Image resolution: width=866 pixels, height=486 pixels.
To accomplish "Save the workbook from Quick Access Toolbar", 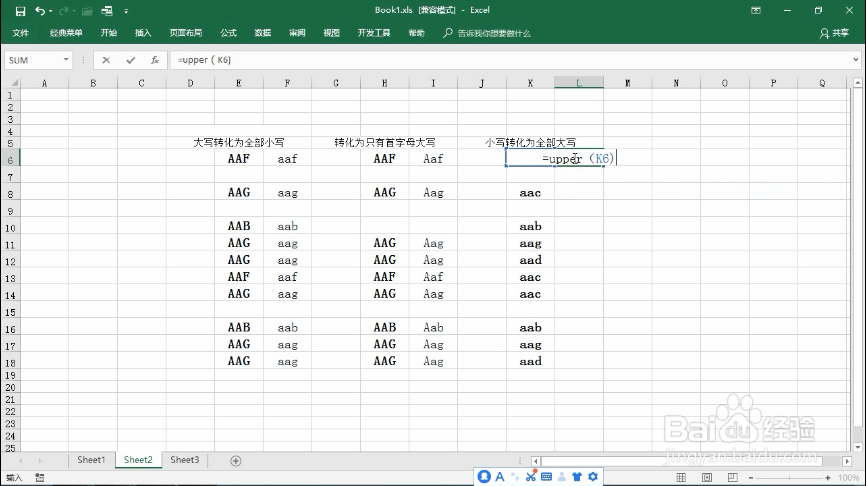I will point(20,11).
